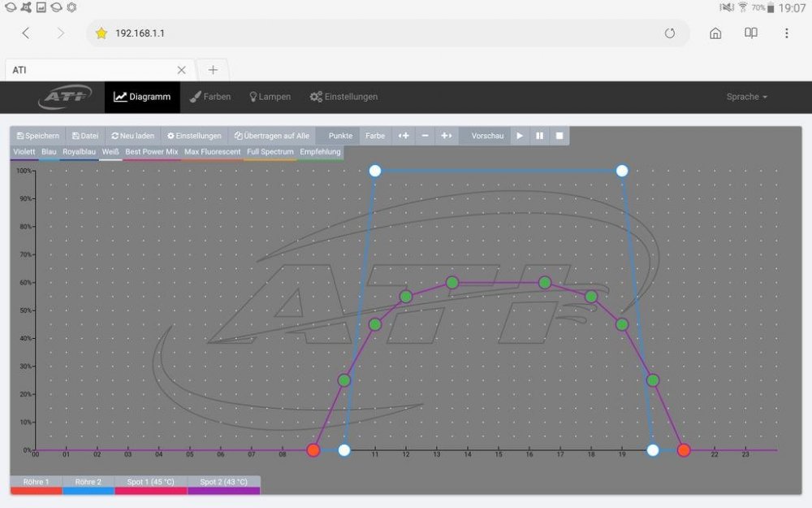Pause the lighting preview

click(539, 136)
